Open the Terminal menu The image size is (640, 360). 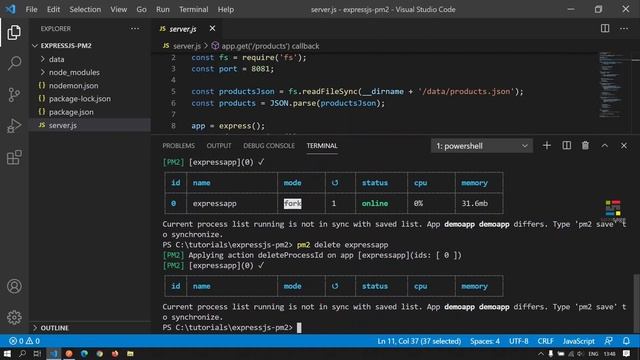193,9
